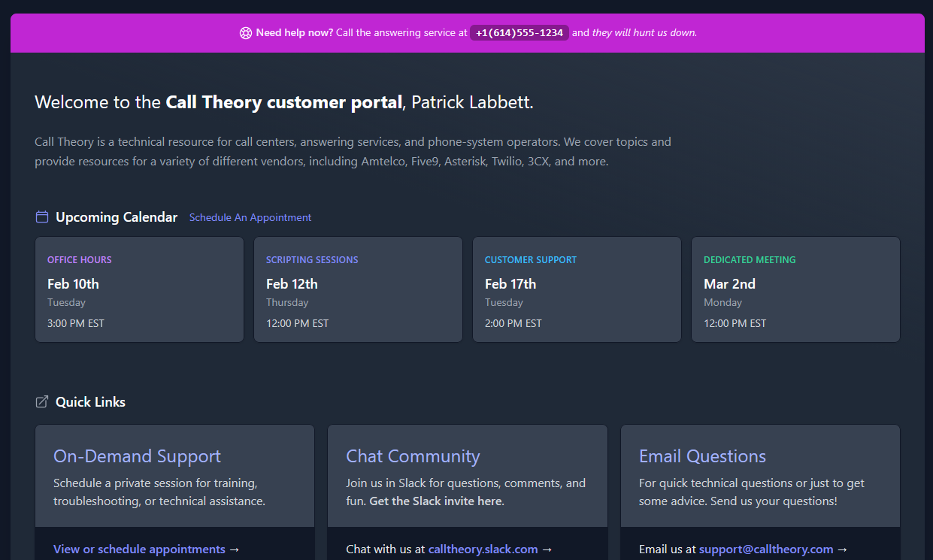Click the arrow after calltheory.slack.com
Viewport: 933px width, 560px height.
tap(547, 549)
